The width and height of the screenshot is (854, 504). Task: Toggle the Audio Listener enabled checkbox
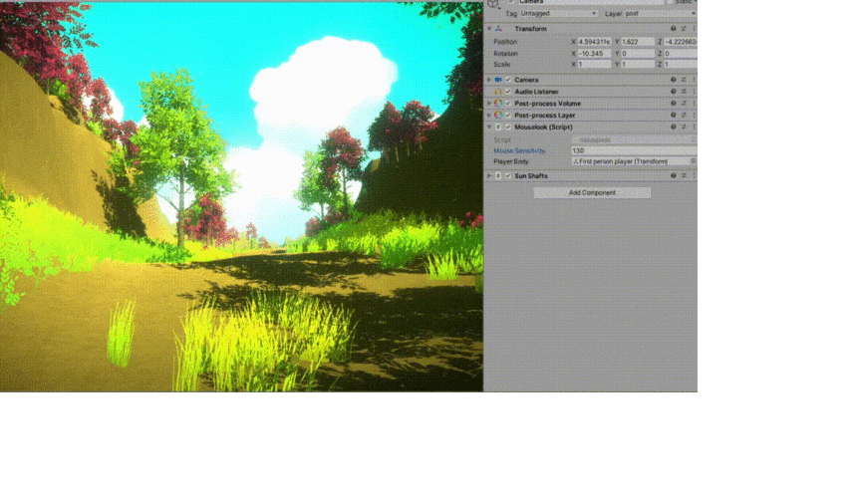[x=508, y=92]
